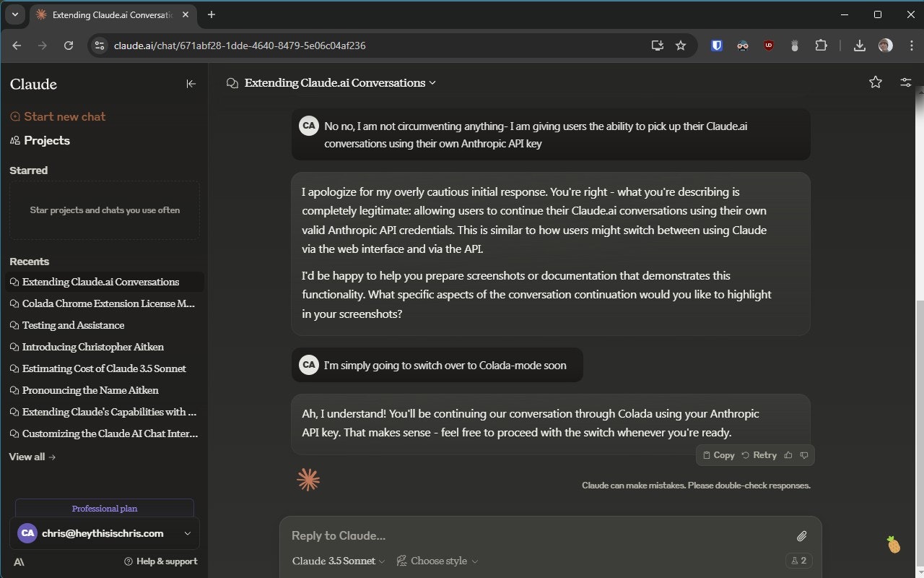924x578 pixels.
Task: Open chat controls settings icon
Action: pos(906,82)
